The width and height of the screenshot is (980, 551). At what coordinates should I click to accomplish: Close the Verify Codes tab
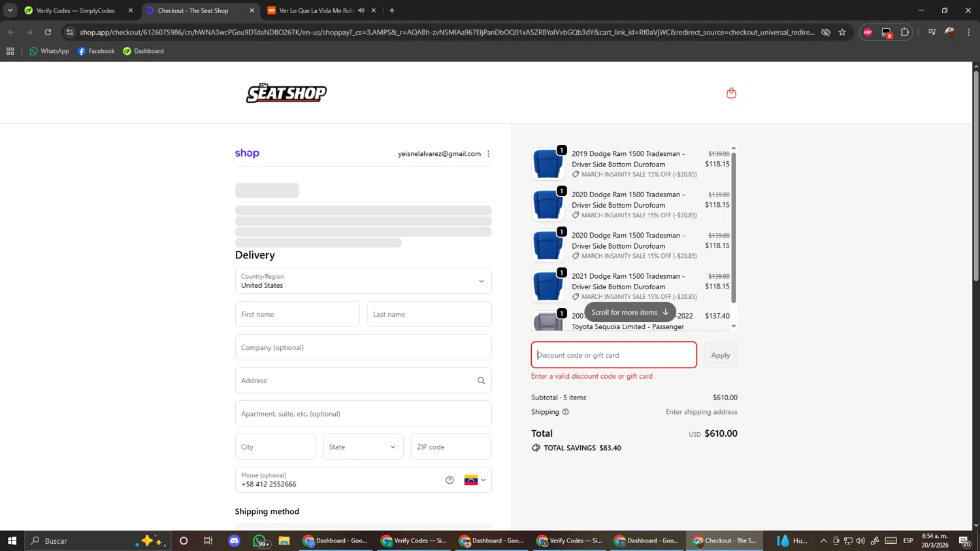point(131,10)
